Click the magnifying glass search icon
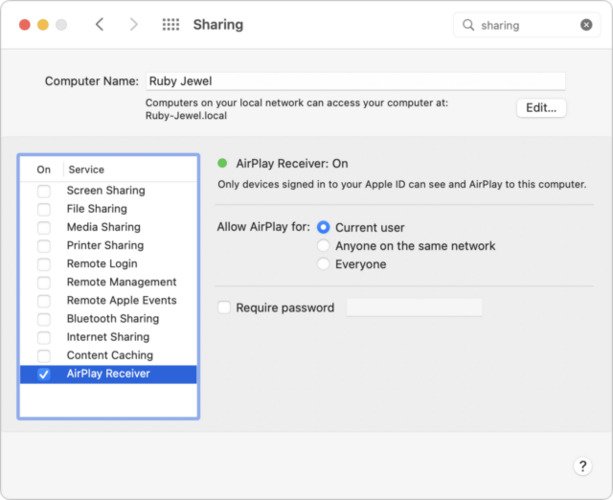This screenshot has height=500, width=613. coord(468,25)
